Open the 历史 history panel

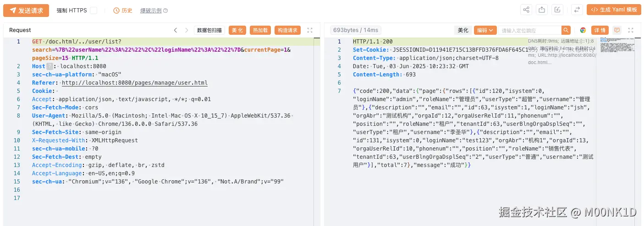click(x=123, y=11)
